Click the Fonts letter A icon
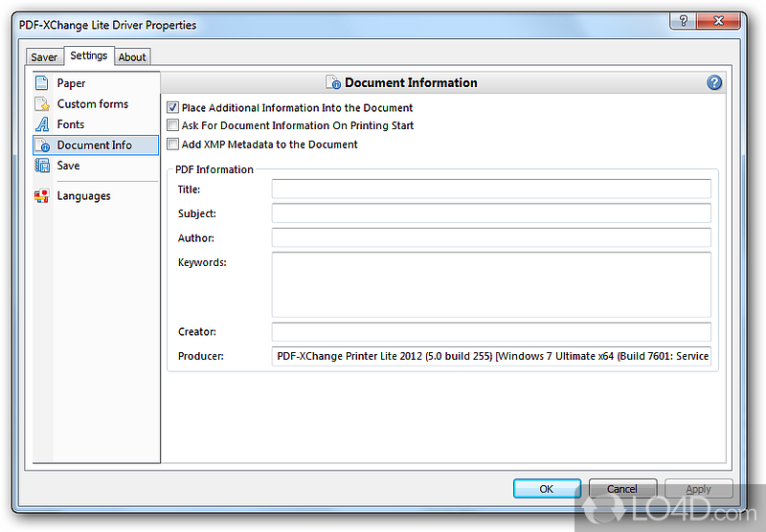Screen dimensions: 766x532 [42, 124]
